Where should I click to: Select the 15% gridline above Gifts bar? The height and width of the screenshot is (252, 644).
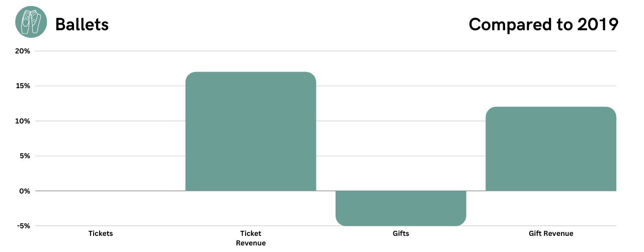click(400, 86)
